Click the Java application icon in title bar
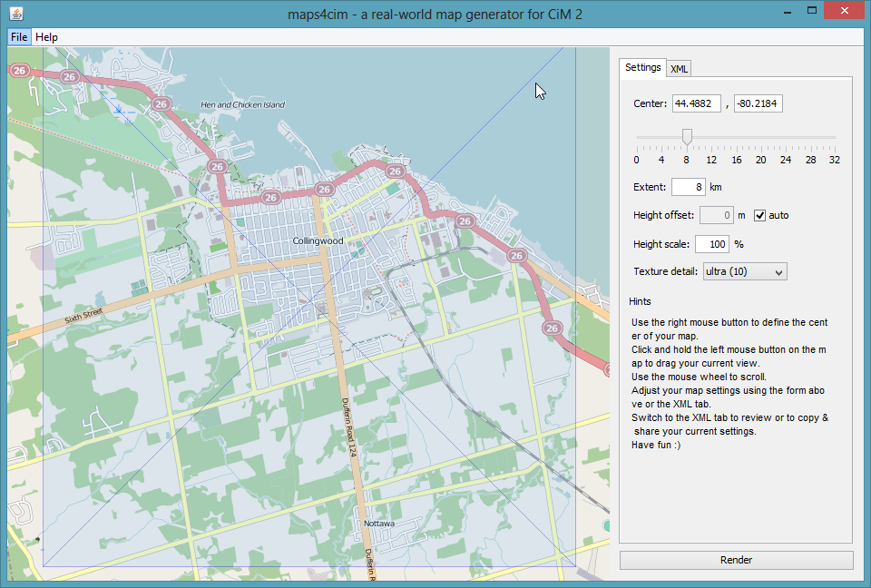871x588 pixels. click(16, 14)
